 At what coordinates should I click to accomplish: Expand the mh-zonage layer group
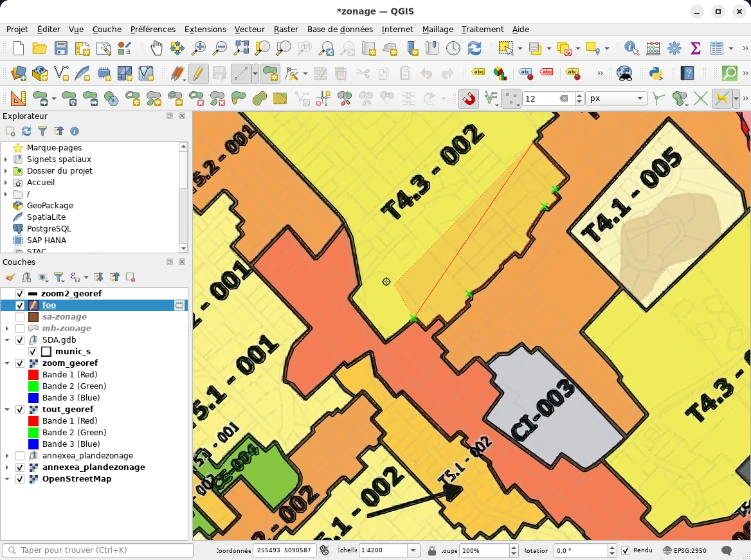point(6,329)
